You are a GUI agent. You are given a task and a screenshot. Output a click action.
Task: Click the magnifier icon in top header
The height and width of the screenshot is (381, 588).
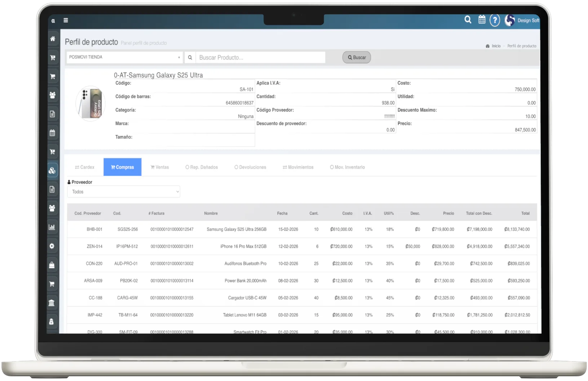tap(468, 20)
